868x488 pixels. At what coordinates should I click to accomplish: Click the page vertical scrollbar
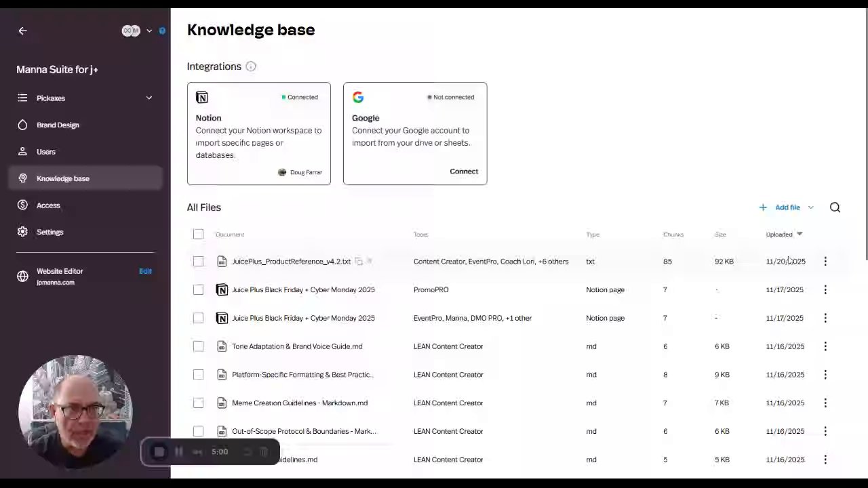pyautogui.click(x=865, y=136)
